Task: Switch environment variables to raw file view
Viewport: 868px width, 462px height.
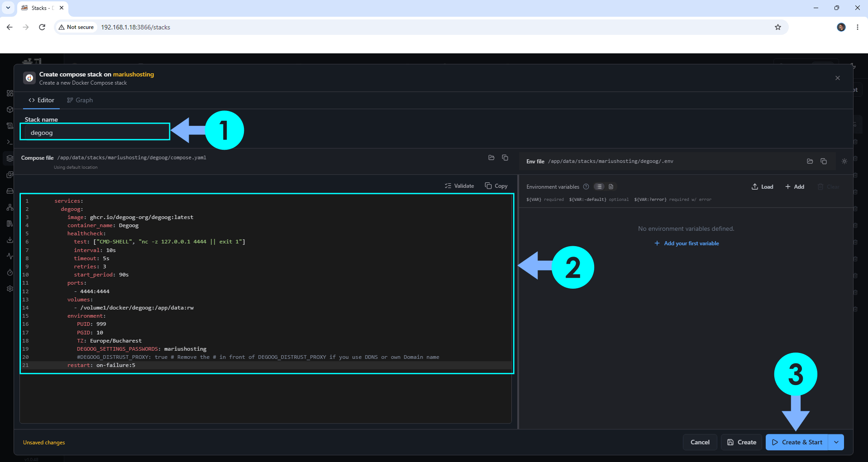Action: pos(611,187)
